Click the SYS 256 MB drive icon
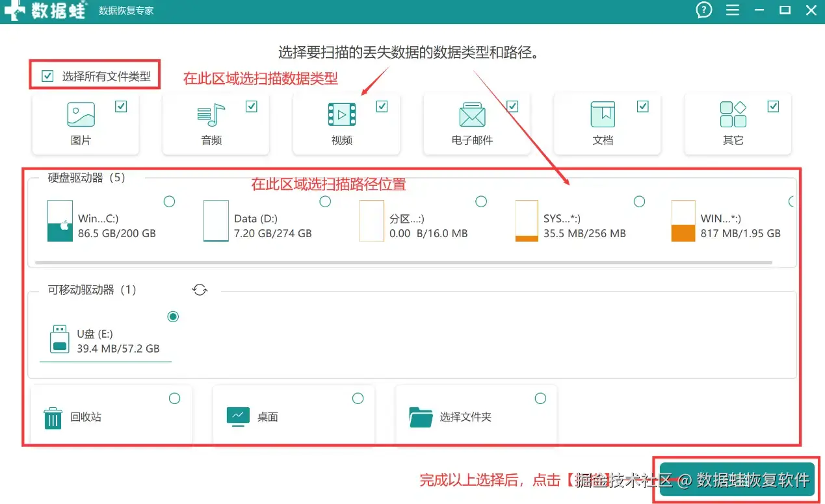 [x=527, y=221]
